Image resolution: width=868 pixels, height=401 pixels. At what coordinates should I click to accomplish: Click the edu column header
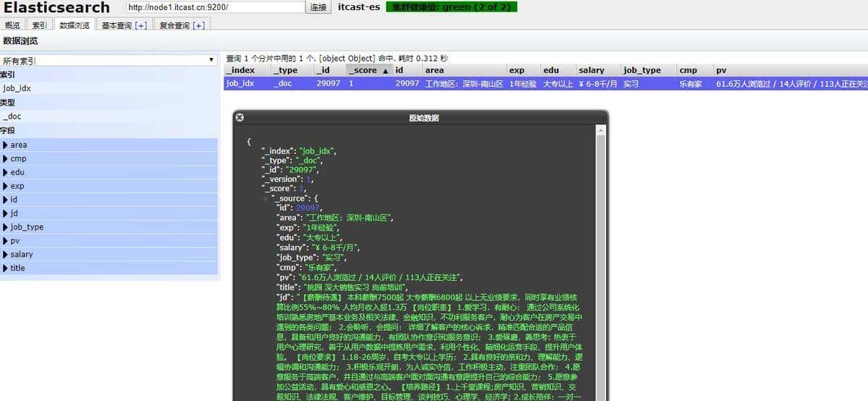(x=558, y=70)
